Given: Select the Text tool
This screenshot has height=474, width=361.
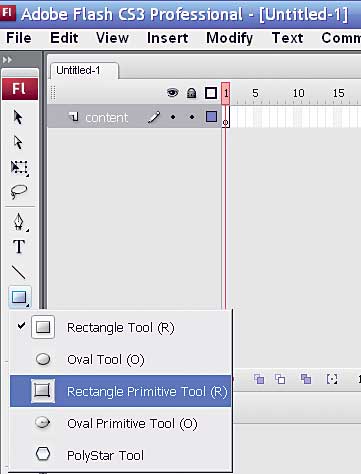Looking at the screenshot, I should (19, 247).
